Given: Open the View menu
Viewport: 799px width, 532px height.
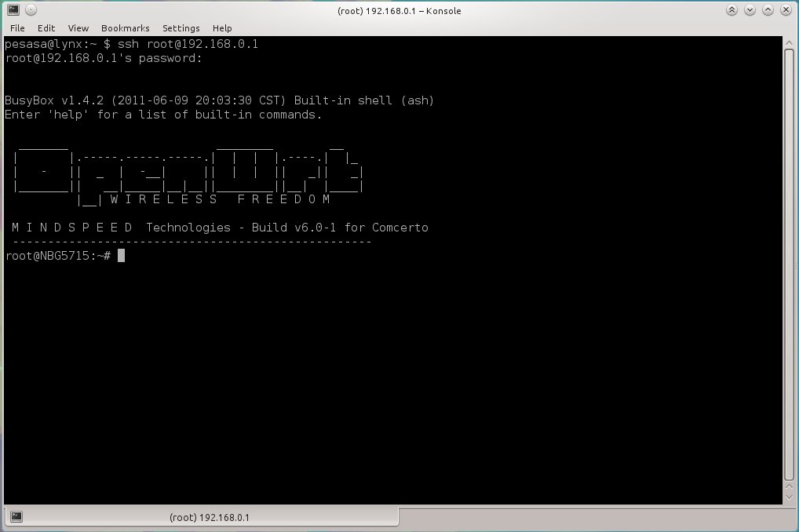Looking at the screenshot, I should point(78,28).
